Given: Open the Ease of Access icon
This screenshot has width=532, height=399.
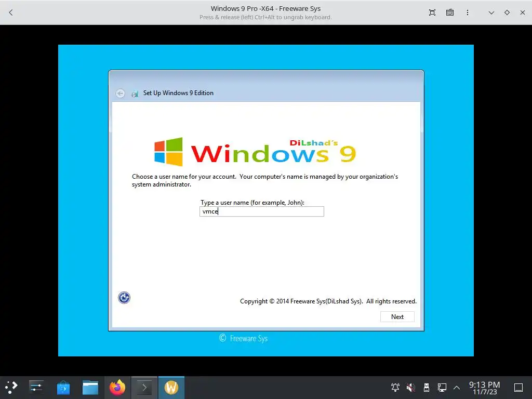Looking at the screenshot, I should pos(124,298).
